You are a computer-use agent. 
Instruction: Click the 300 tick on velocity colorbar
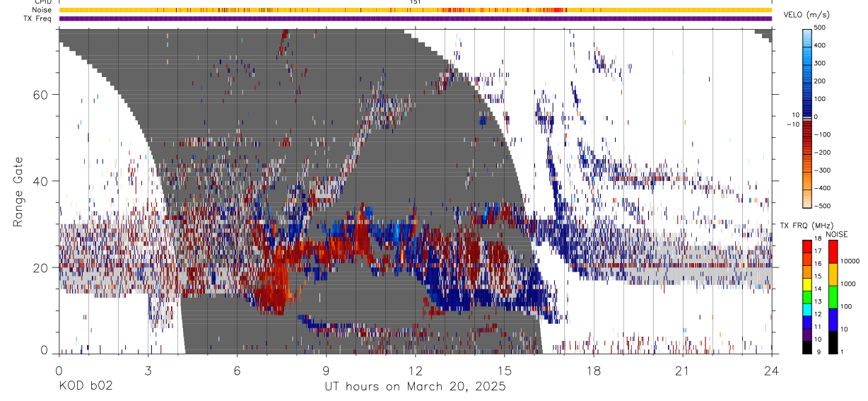coord(821,63)
